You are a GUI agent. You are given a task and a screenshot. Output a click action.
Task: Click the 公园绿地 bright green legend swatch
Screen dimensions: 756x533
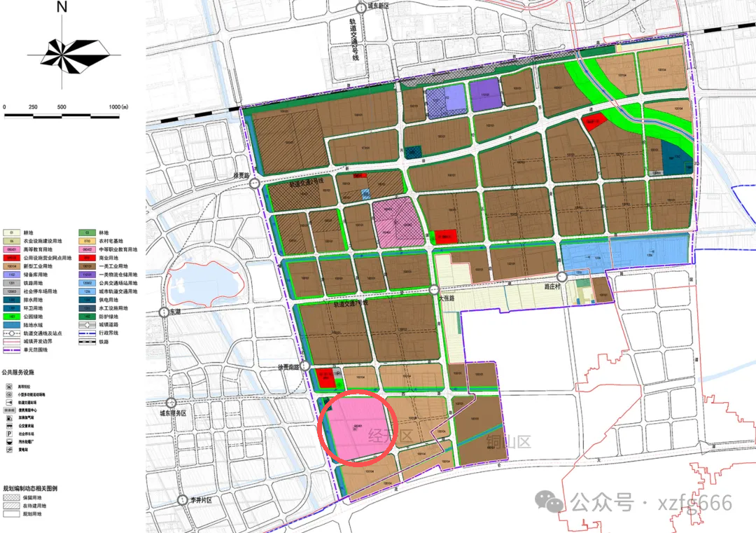tap(12, 317)
